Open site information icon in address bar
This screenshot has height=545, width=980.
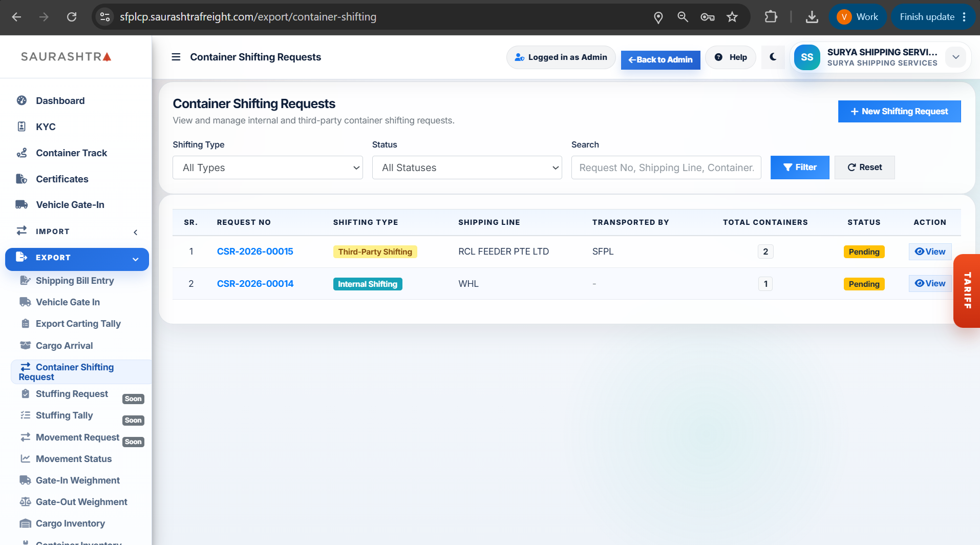pyautogui.click(x=105, y=17)
